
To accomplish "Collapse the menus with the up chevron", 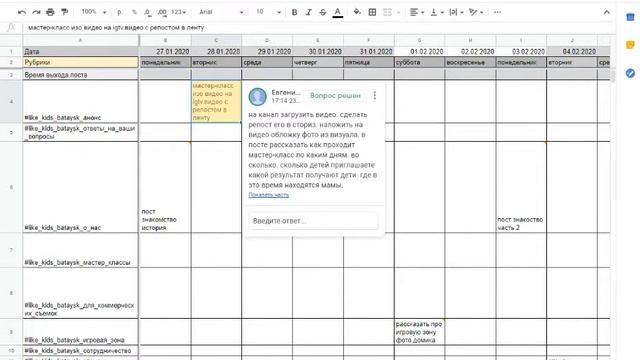I will point(607,12).
